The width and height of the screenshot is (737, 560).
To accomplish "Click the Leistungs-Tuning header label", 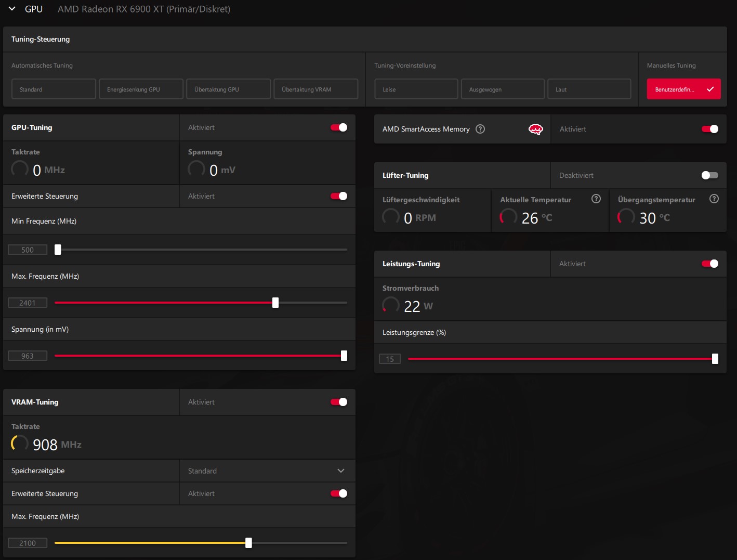I will tap(411, 264).
